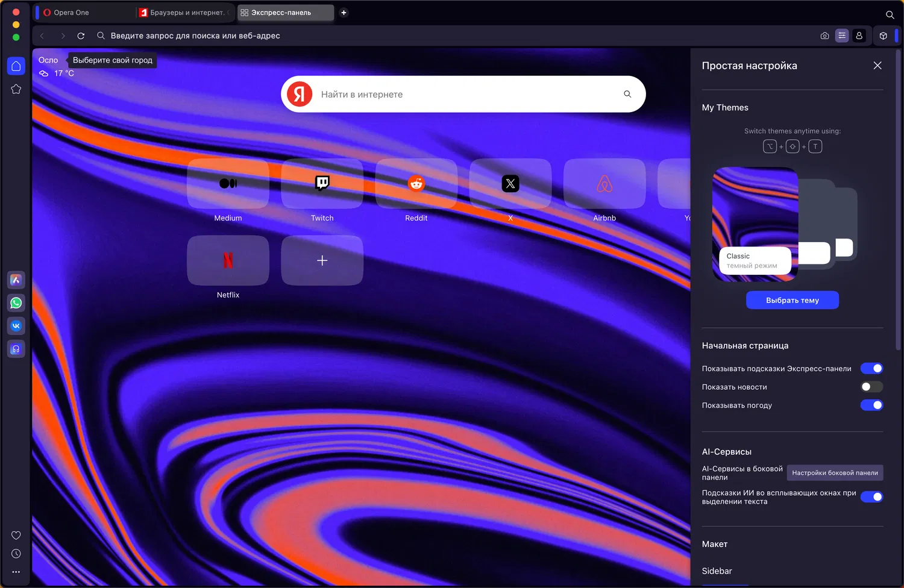Click the Yandex search input field
This screenshot has height=588, width=904.
[464, 95]
